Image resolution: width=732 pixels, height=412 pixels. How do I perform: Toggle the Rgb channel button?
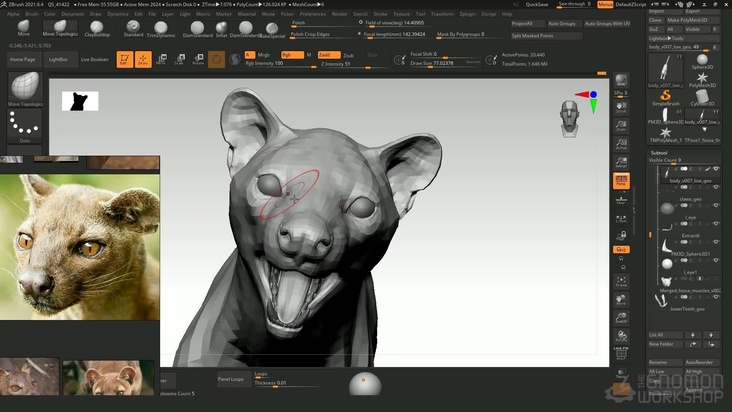(x=290, y=55)
